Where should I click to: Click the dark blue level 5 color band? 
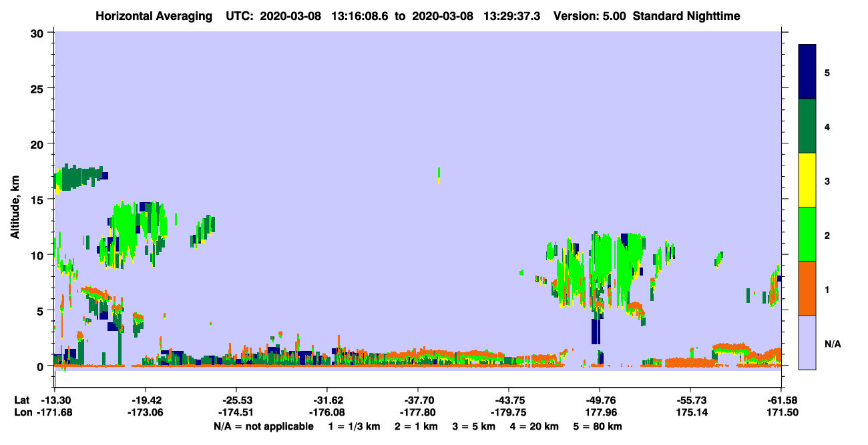click(807, 71)
